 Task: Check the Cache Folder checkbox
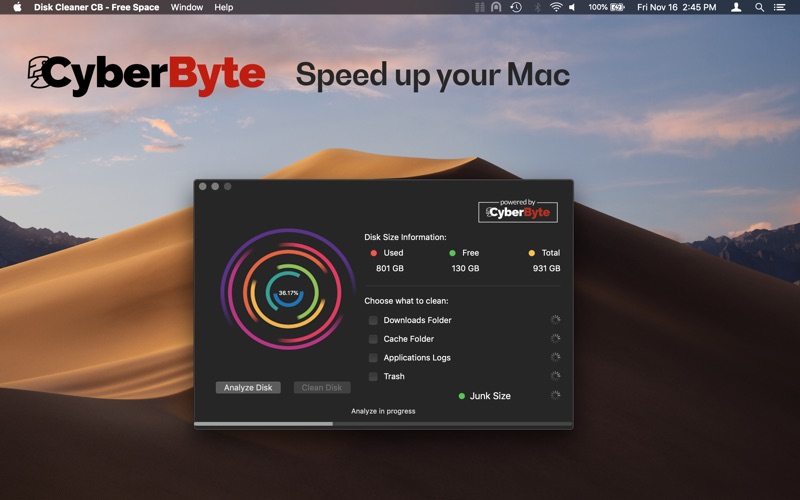pyautogui.click(x=373, y=339)
